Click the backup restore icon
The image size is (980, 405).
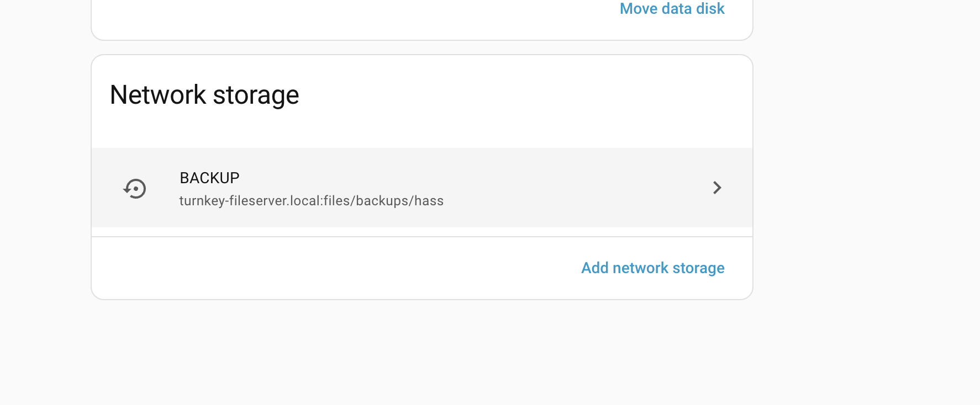click(x=135, y=189)
